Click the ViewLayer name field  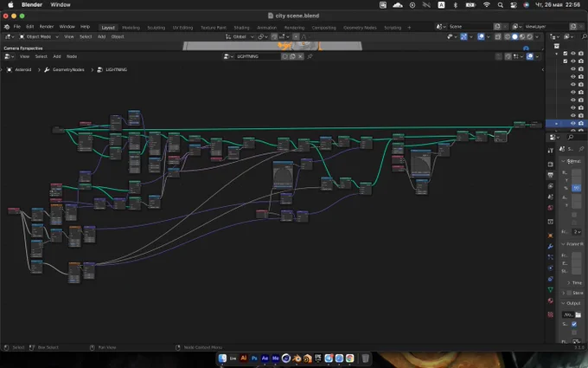(546, 27)
